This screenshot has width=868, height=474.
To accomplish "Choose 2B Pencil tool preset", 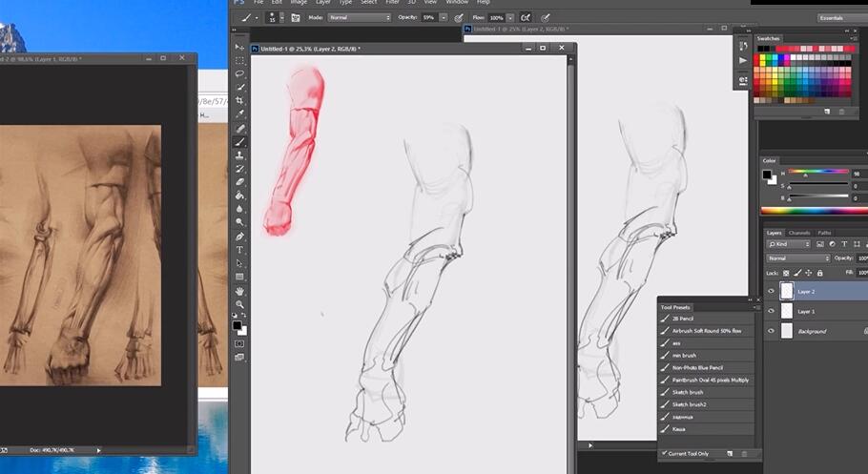I will click(x=707, y=319).
